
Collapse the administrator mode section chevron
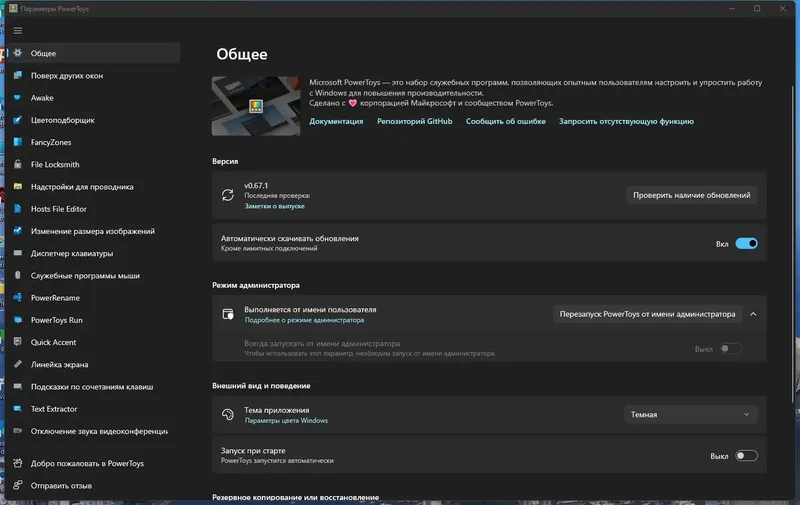click(x=753, y=314)
